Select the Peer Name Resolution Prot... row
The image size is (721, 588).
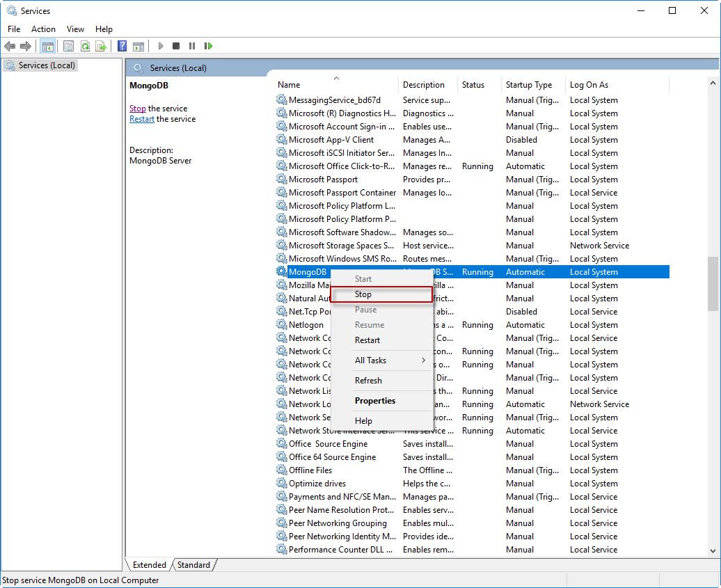[473, 510]
